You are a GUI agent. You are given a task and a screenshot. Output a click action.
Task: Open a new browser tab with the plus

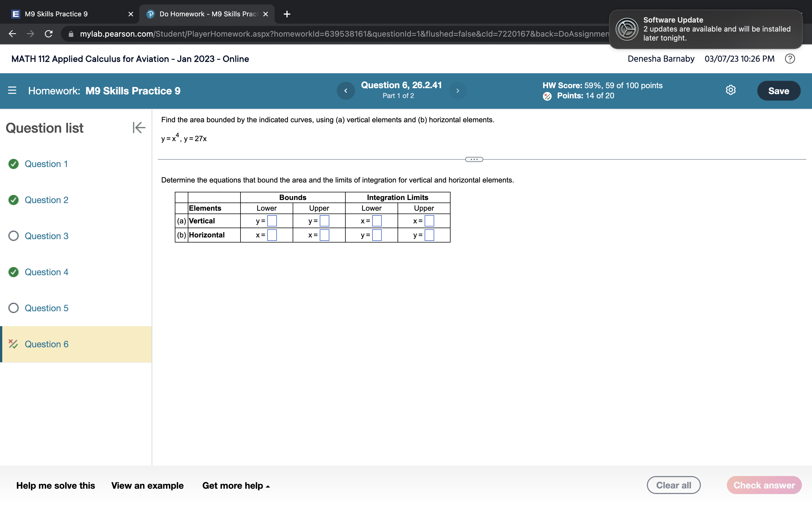point(286,14)
